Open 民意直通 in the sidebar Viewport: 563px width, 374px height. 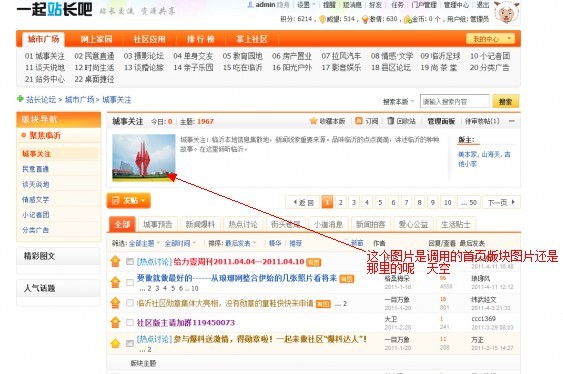pyautogui.click(x=36, y=169)
